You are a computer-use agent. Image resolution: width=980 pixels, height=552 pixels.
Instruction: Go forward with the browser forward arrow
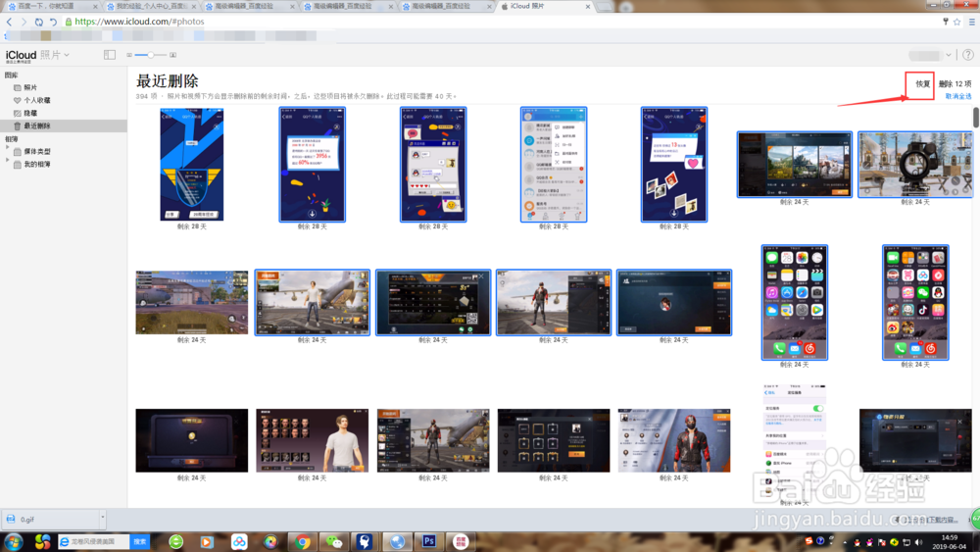click(x=24, y=22)
